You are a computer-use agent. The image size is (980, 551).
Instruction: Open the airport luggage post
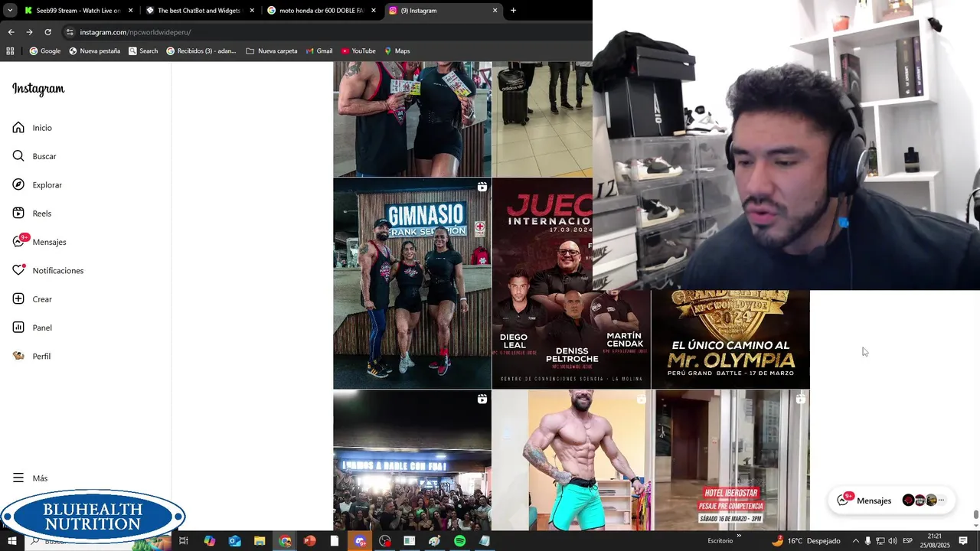(542, 119)
